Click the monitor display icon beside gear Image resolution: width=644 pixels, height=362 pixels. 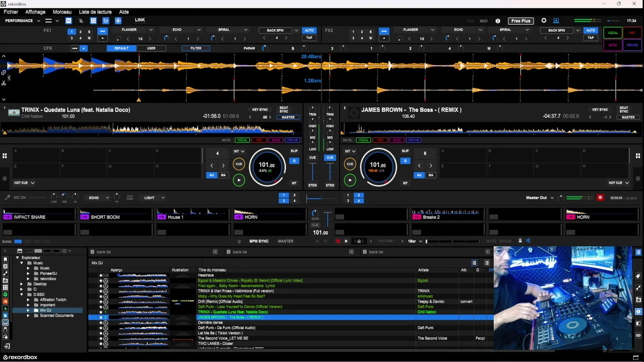(x=556, y=21)
